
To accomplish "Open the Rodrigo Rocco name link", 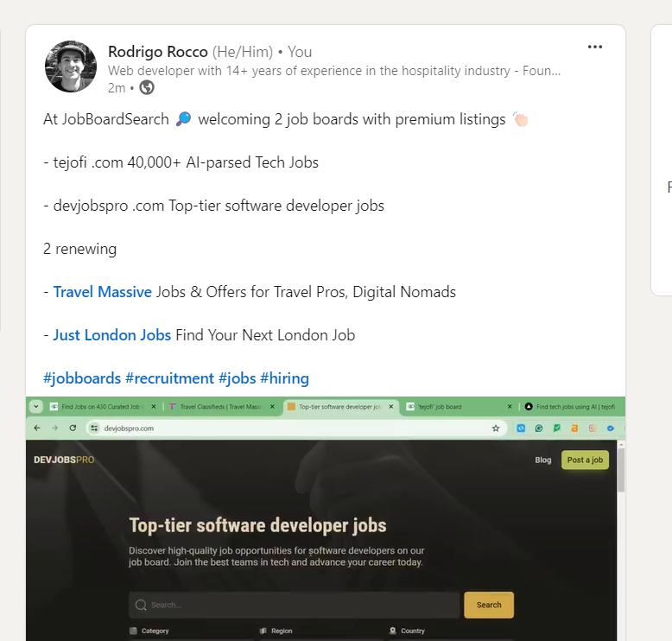I will [x=158, y=52].
